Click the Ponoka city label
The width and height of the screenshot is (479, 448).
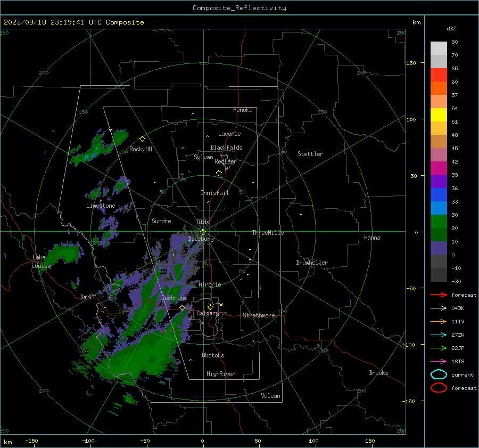[x=243, y=110]
